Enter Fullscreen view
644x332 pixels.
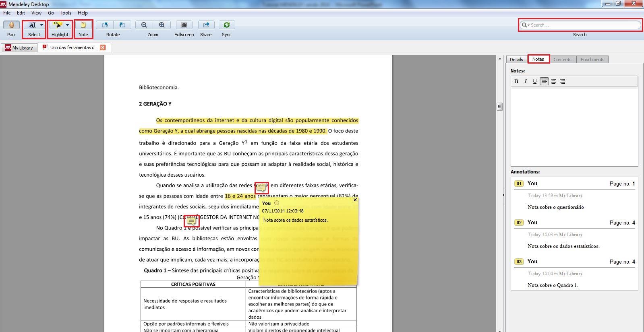[184, 25]
